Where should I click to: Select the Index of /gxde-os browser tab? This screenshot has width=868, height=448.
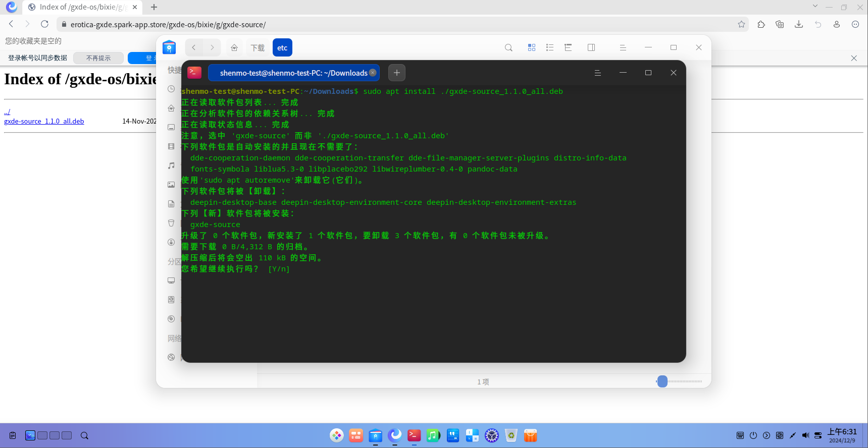click(82, 7)
